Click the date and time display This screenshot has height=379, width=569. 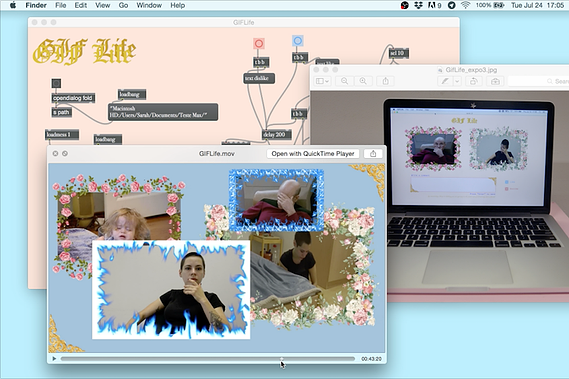[537, 5]
